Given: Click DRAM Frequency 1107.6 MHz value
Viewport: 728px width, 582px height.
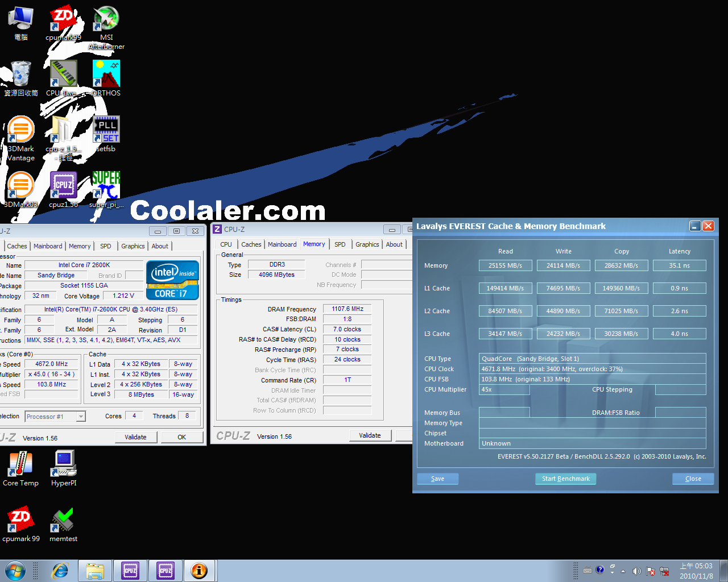Looking at the screenshot, I should [x=348, y=309].
